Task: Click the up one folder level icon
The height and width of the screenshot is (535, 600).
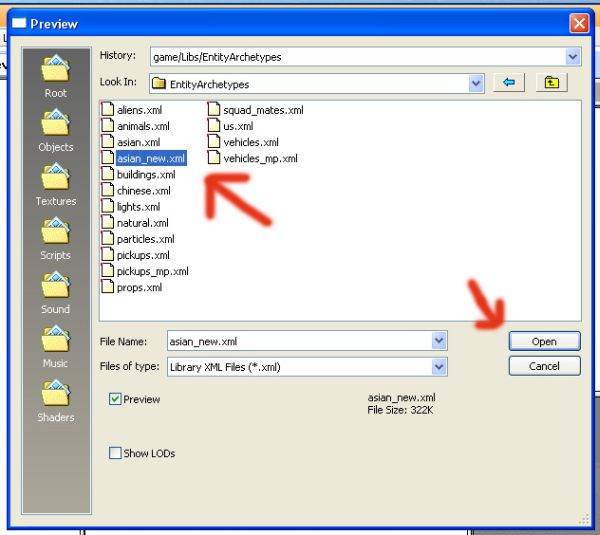Action: 551,83
